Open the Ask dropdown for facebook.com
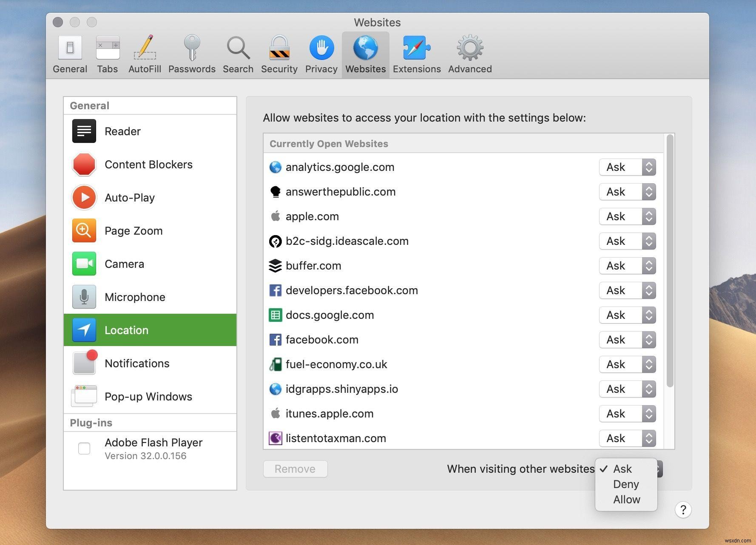The width and height of the screenshot is (756, 545). (x=627, y=340)
